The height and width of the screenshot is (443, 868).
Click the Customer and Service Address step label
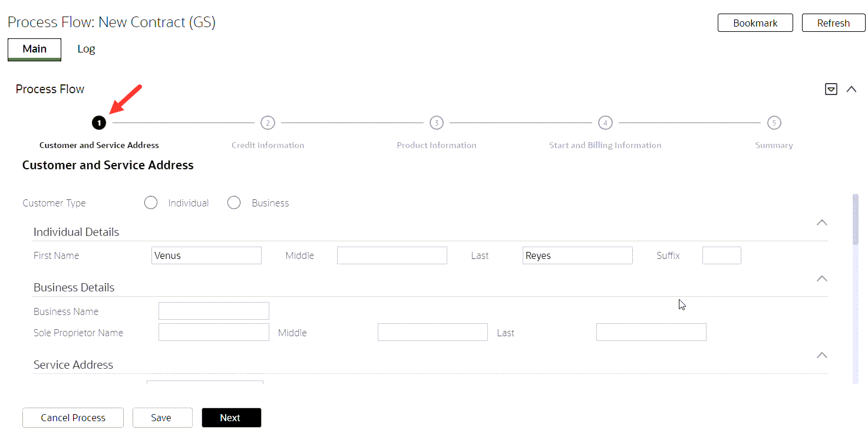click(99, 145)
